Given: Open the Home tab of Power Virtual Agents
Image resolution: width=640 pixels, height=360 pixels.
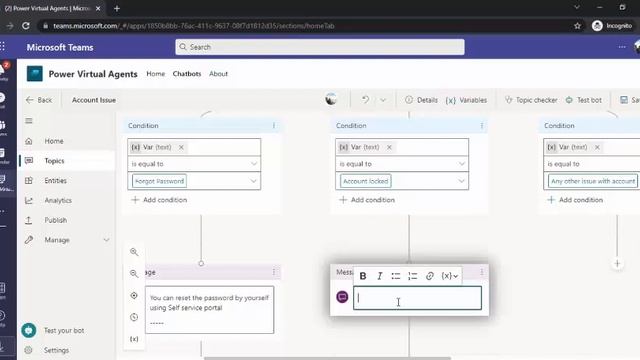Looking at the screenshot, I should 156,74.
